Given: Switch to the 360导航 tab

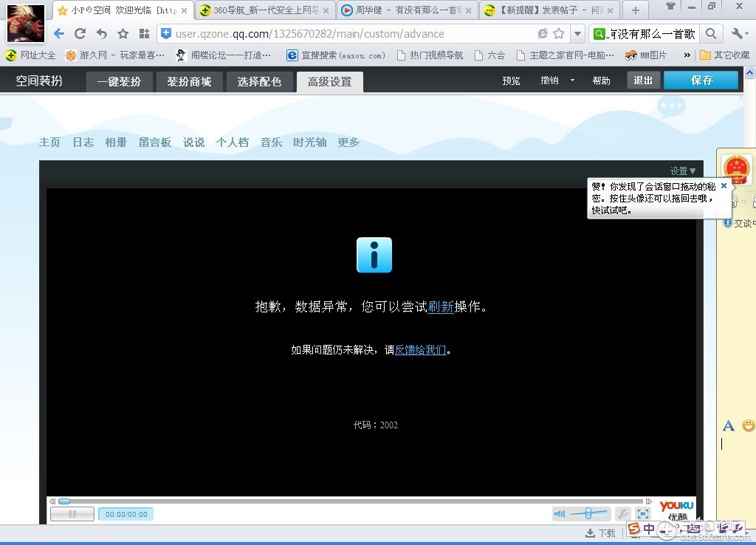Looking at the screenshot, I should point(264,10).
